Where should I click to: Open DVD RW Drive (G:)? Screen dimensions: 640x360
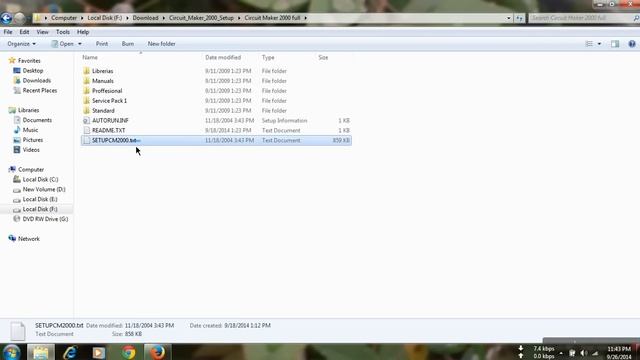pyautogui.click(x=45, y=219)
